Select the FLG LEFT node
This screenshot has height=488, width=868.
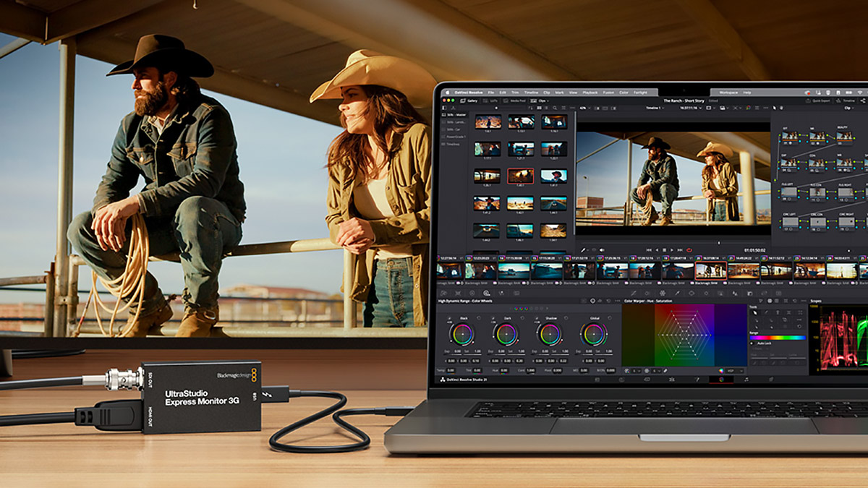[789, 194]
